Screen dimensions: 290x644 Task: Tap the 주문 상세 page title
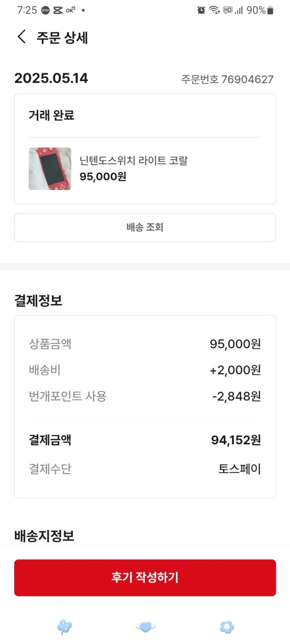(62, 38)
